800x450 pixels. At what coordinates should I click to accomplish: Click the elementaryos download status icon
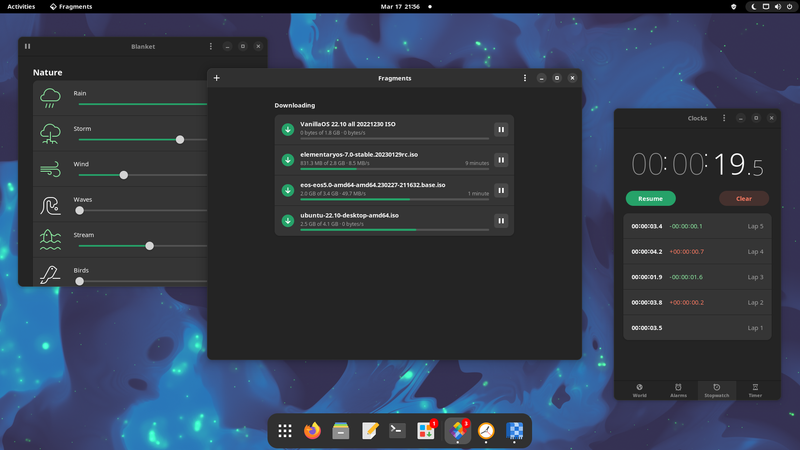tap(288, 160)
